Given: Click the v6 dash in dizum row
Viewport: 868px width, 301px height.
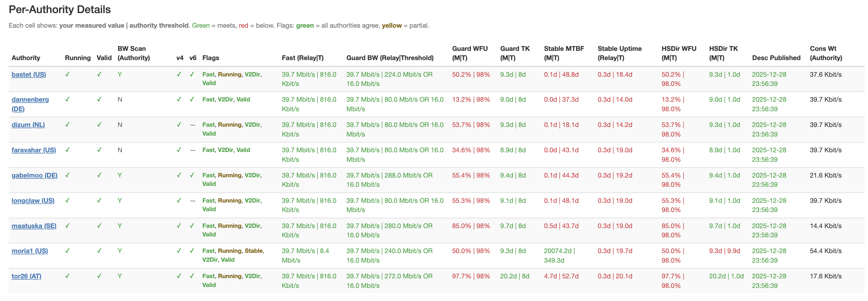Looking at the screenshot, I should point(193,125).
